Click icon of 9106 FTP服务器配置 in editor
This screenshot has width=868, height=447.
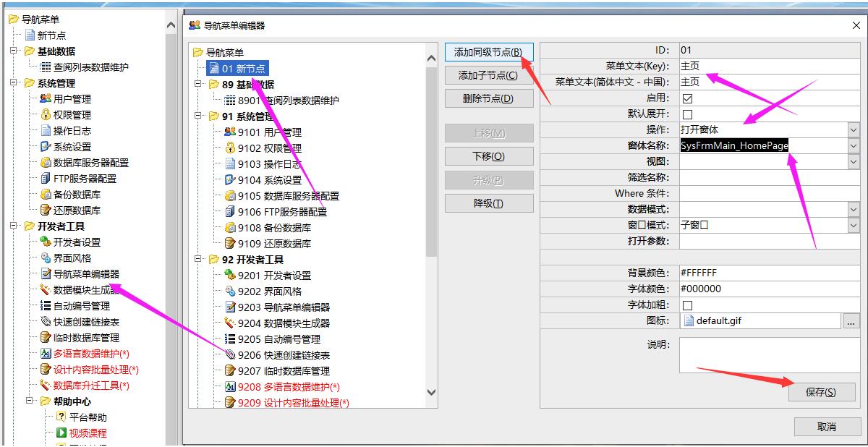tap(230, 212)
